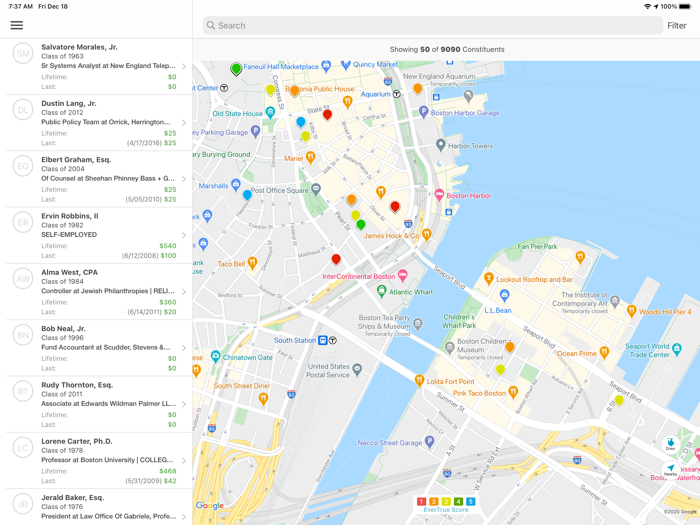Tap the yellow pin below Boston Children's Museum

(500, 370)
